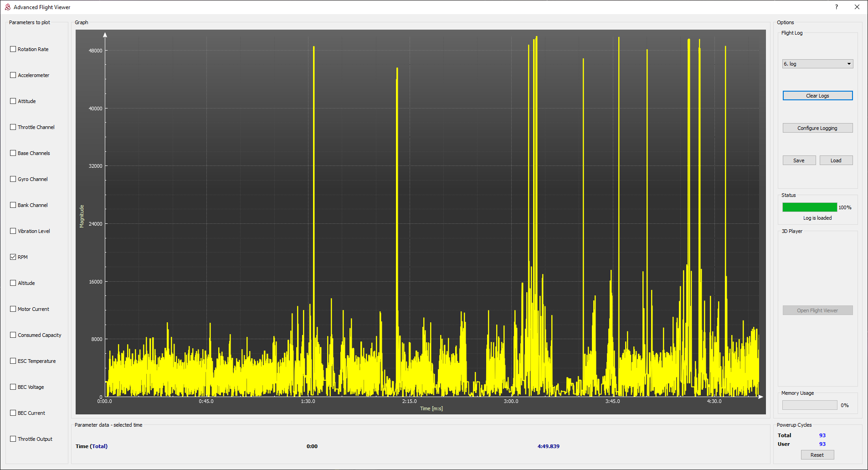Reset the powerup cycles counter
Image resolution: width=868 pixels, height=470 pixels.
click(x=817, y=455)
